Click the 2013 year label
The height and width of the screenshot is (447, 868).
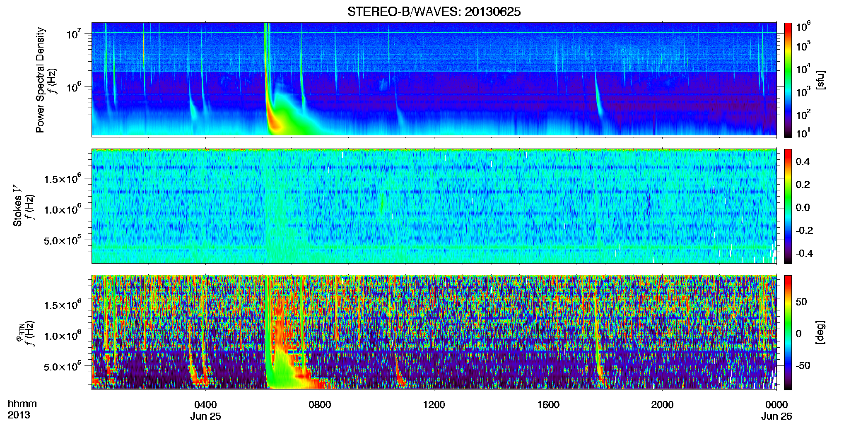pos(19,415)
